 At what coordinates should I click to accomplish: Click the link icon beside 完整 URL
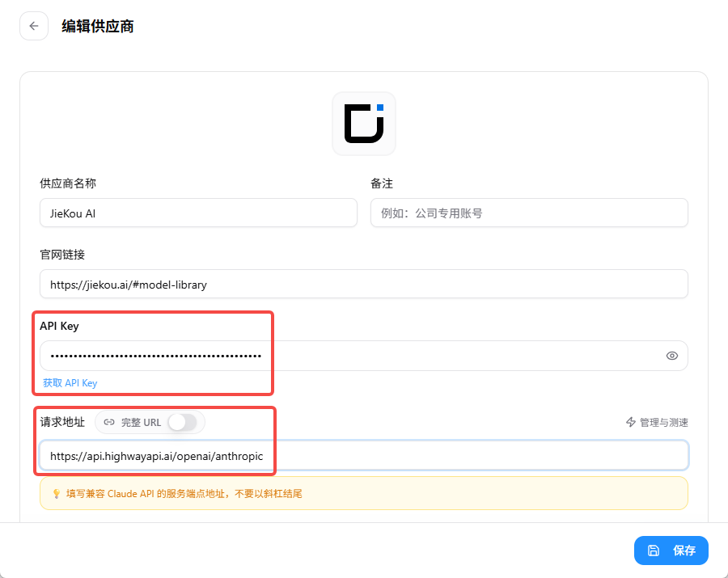click(109, 422)
